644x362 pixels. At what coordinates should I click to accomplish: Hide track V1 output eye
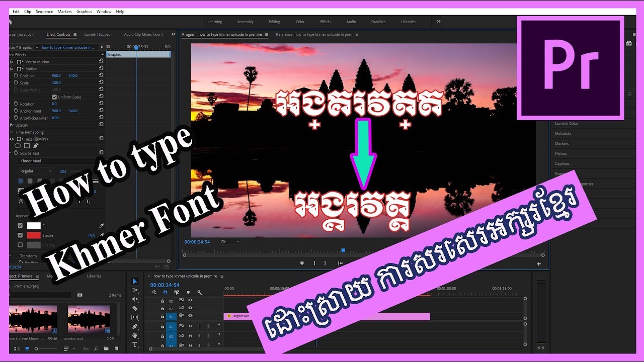click(190, 316)
